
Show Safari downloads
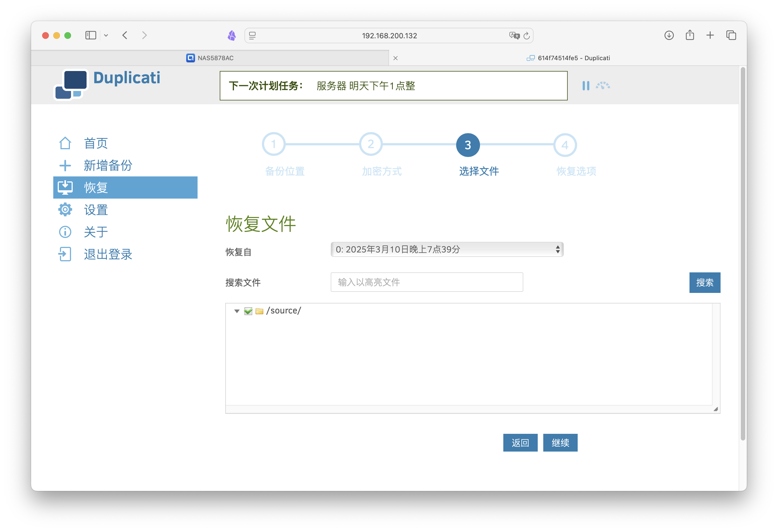(669, 35)
